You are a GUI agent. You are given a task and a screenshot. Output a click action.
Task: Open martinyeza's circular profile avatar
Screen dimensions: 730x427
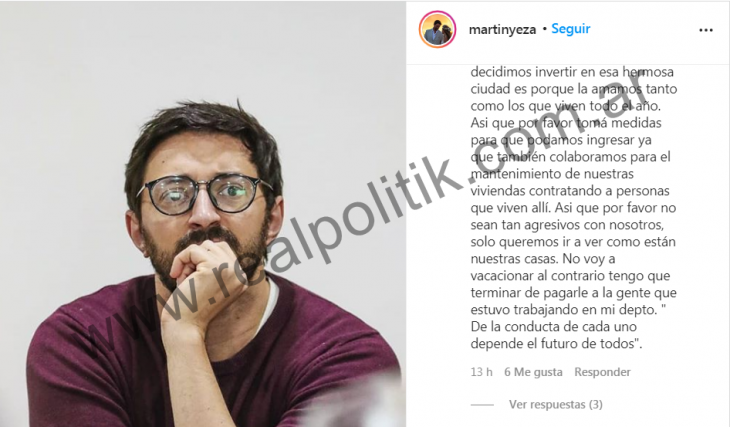click(437, 29)
